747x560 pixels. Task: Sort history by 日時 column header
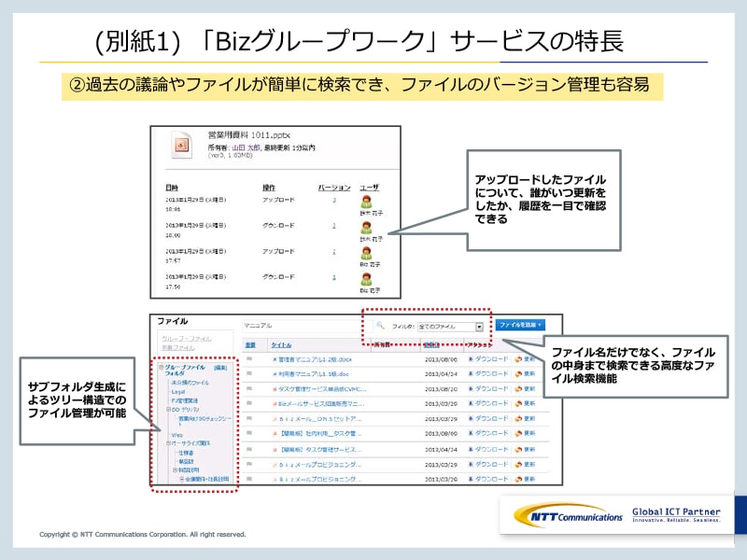[172, 188]
